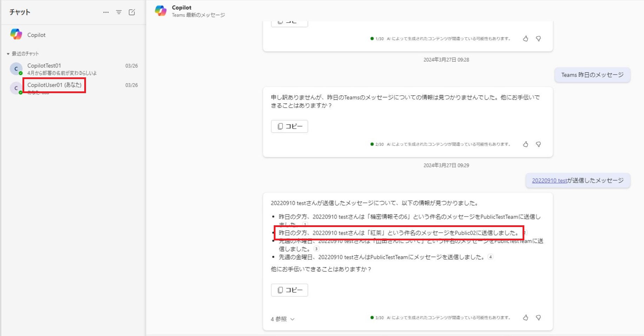Collapse the 最近のチャット section
Screen dimensions: 644x336
(23, 54)
